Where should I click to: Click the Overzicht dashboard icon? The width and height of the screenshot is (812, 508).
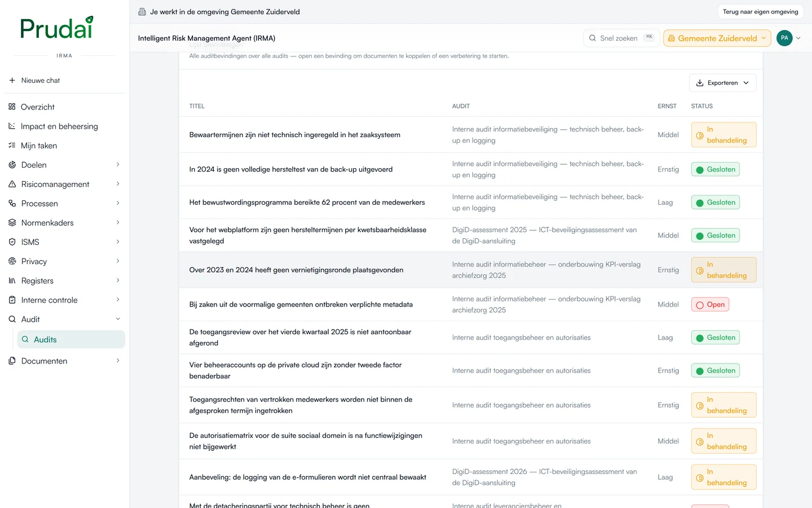12,107
